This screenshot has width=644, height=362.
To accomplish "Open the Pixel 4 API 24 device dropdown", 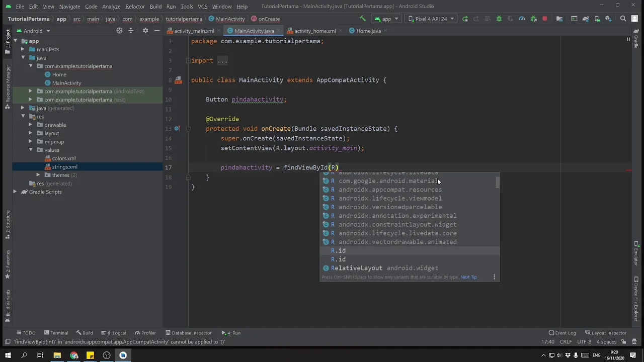I will (431, 19).
